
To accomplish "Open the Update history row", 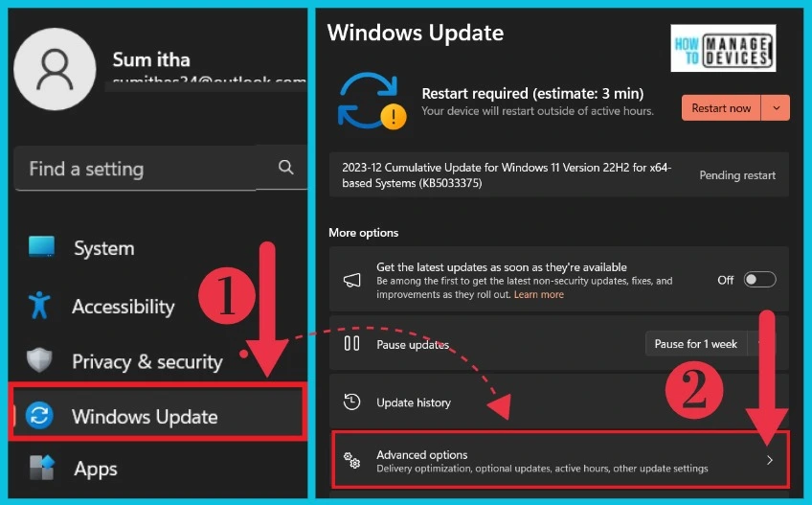I will [x=559, y=402].
